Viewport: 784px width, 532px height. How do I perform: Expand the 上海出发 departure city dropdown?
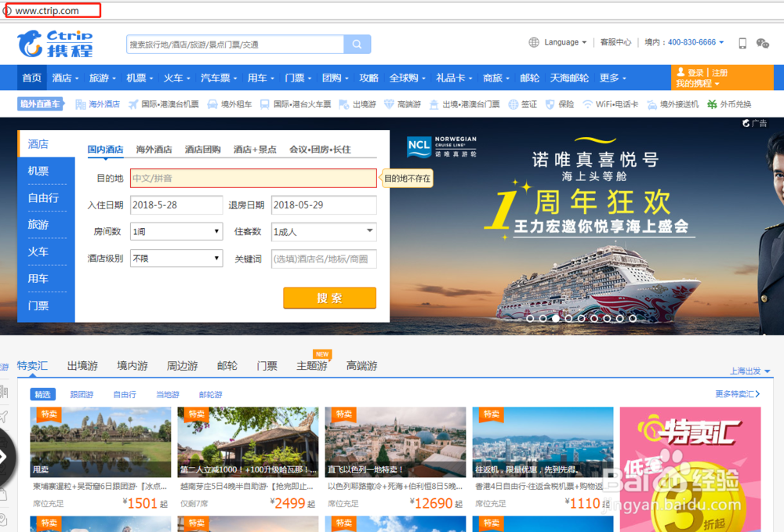(750, 371)
